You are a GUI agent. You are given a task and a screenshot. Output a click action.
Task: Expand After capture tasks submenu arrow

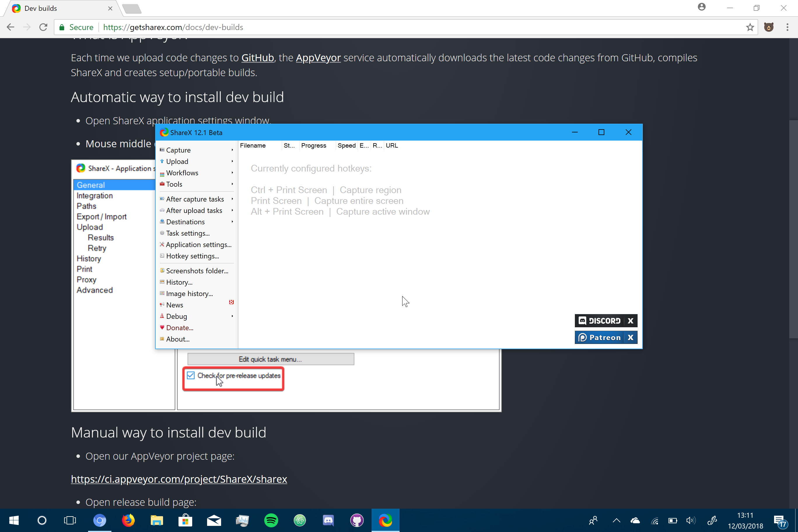[232, 199]
